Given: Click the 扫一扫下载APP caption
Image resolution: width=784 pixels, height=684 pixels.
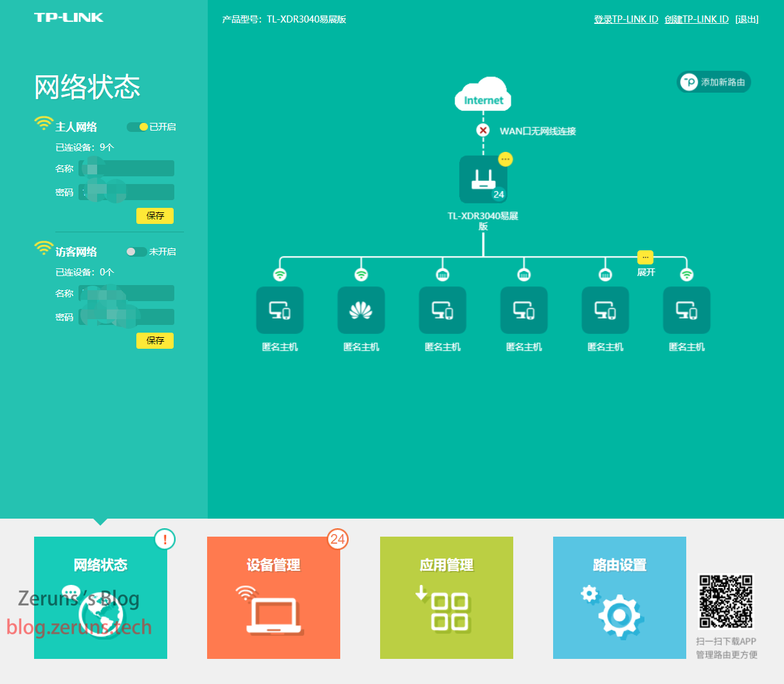Looking at the screenshot, I should pos(726,641).
